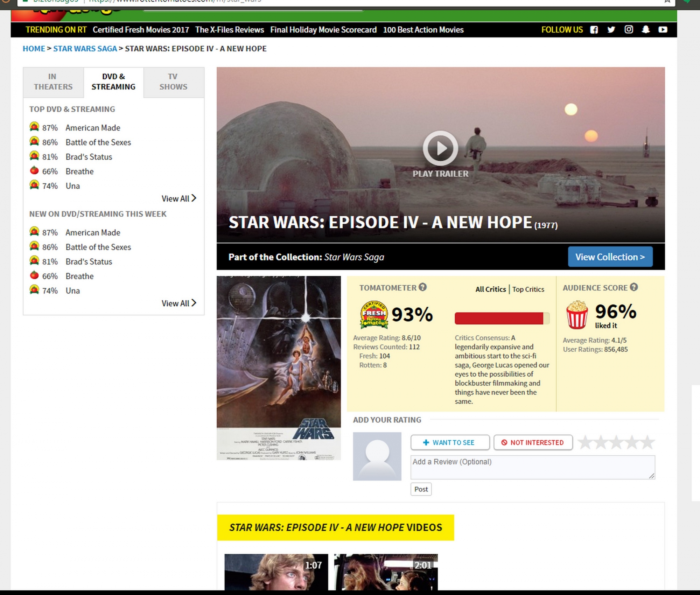Click the popcorn bucket audience icon
The width and height of the screenshot is (700, 595).
(x=577, y=315)
